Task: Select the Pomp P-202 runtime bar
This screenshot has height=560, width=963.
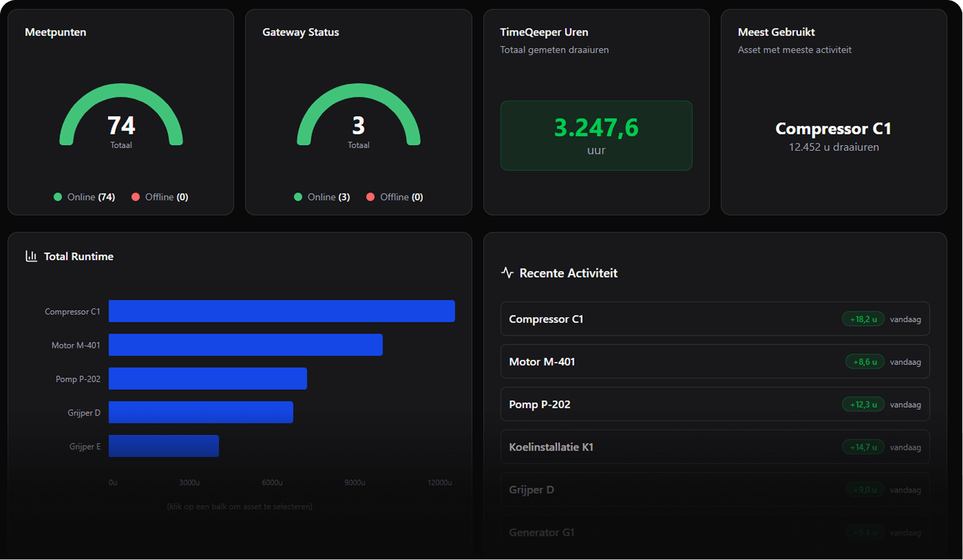Action: (x=207, y=379)
